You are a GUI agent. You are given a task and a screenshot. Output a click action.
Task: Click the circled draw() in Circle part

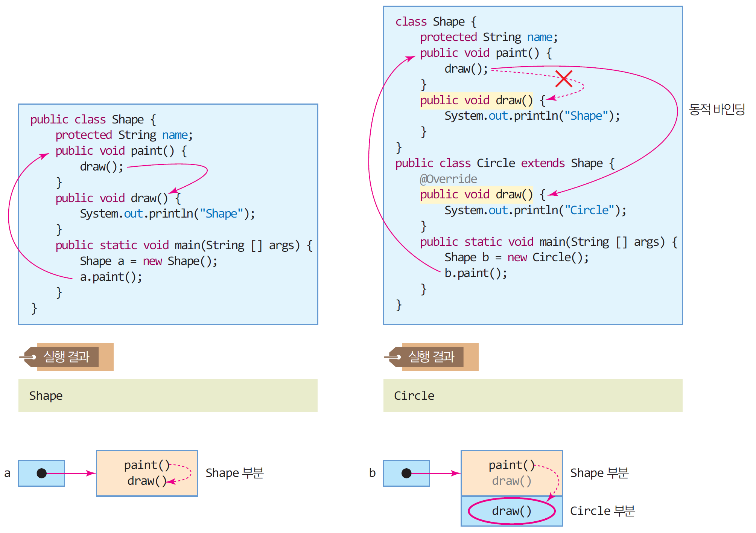coord(511,511)
